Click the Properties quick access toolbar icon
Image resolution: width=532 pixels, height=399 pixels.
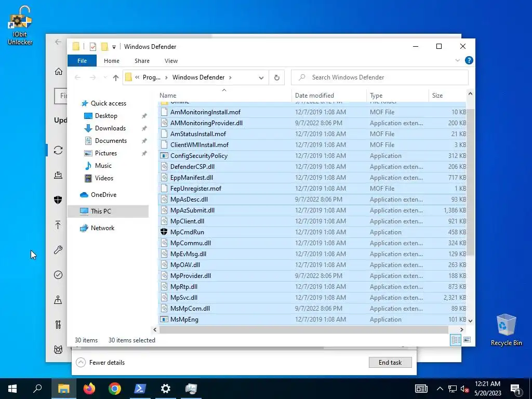click(x=92, y=46)
